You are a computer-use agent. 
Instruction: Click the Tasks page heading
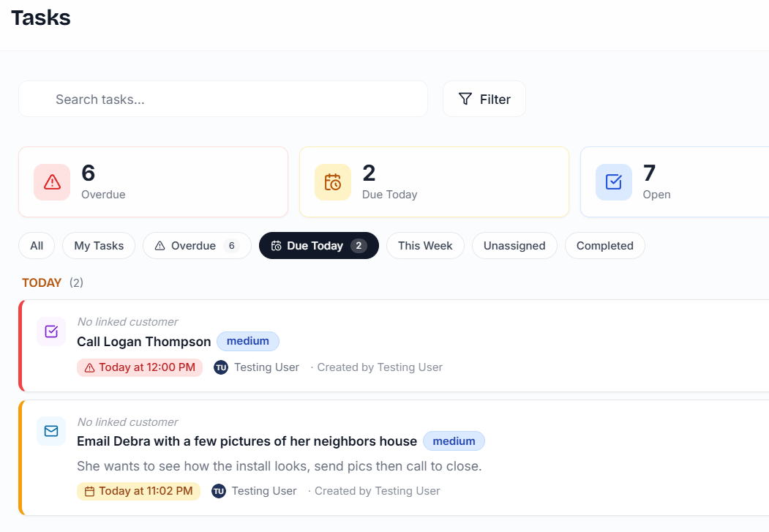pos(41,18)
